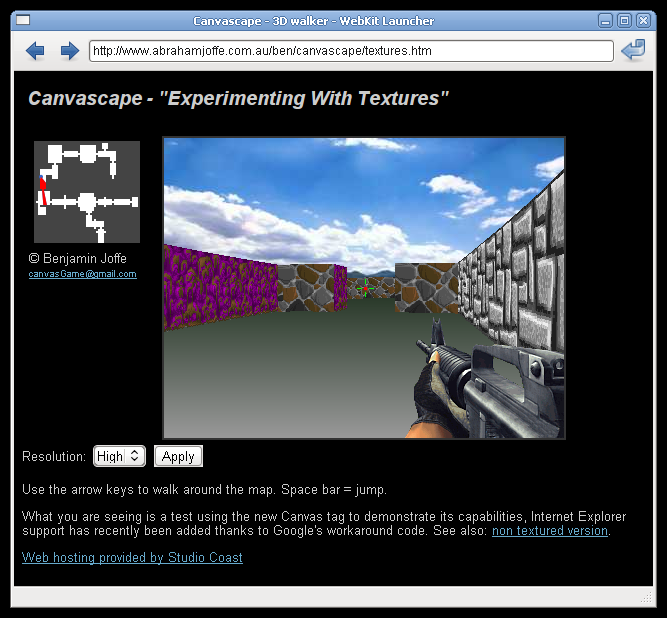Open the non textured version link
Image resolution: width=667 pixels, height=618 pixels.
[550, 531]
